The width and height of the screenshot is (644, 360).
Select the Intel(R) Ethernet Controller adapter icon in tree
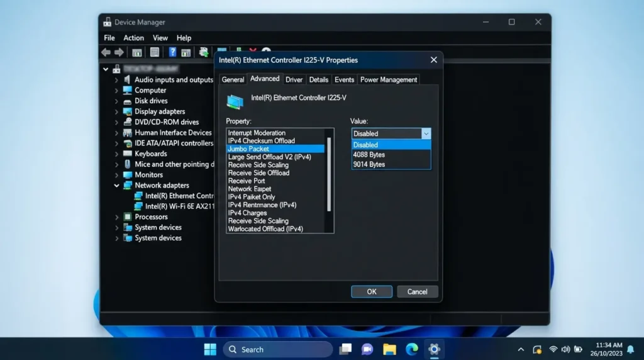pyautogui.click(x=138, y=196)
